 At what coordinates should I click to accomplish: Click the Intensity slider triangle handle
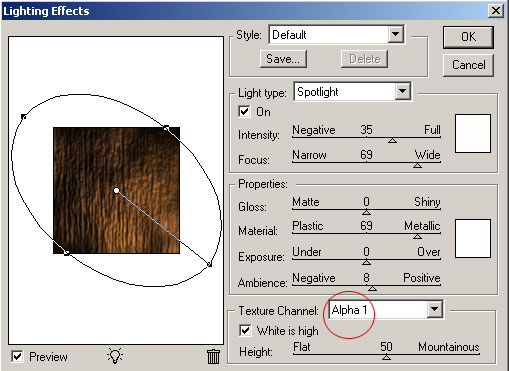392,141
